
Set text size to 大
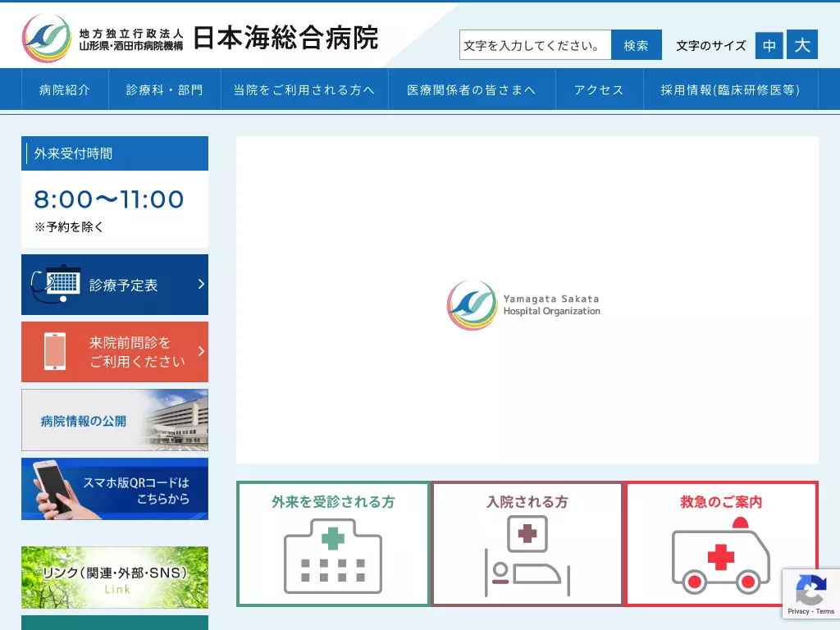(802, 44)
